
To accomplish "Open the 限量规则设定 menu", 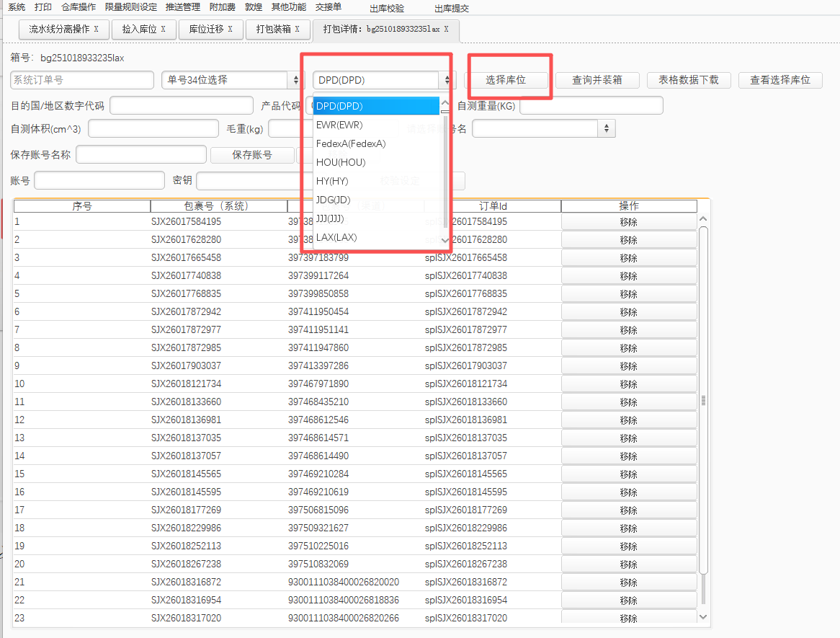I will pyautogui.click(x=130, y=7).
